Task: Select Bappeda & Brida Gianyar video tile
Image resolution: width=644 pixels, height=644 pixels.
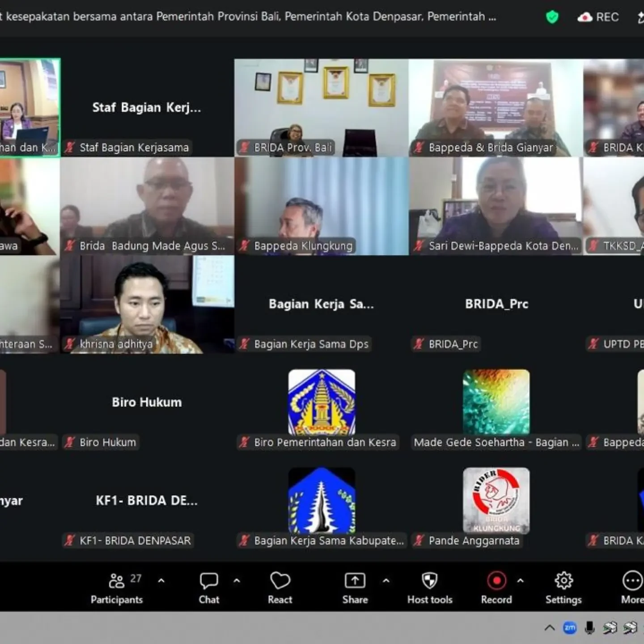Action: (496, 108)
